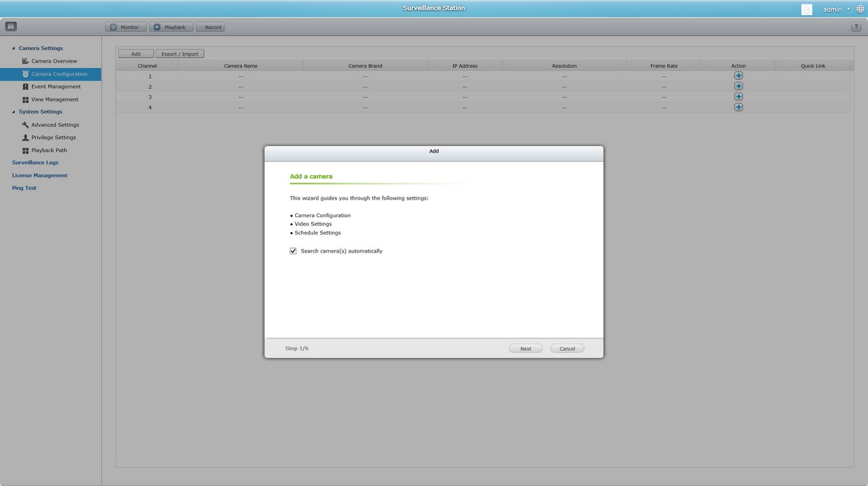Screen dimensions: 868x486
Task: Add a camera to channel 4
Action: coord(738,107)
